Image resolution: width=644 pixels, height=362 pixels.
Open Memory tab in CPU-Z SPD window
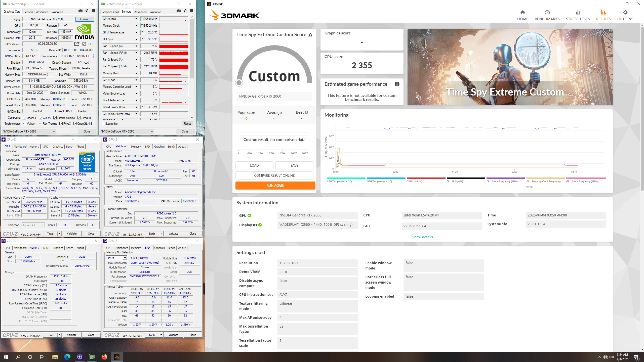point(136,248)
